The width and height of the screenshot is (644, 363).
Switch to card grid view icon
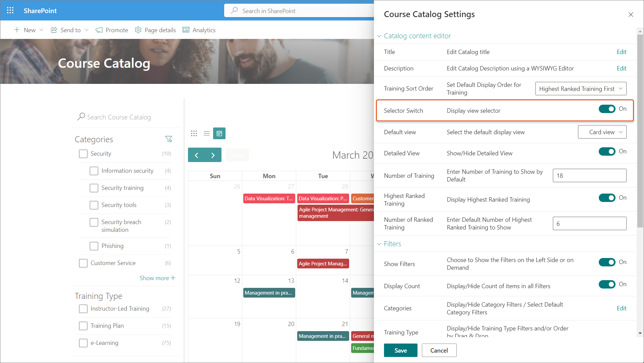(194, 134)
